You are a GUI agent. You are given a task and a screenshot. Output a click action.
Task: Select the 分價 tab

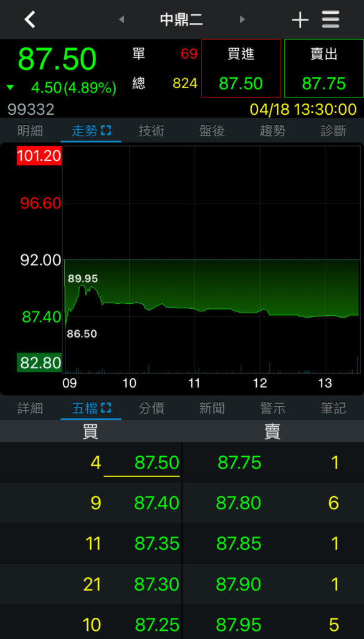coord(151,408)
